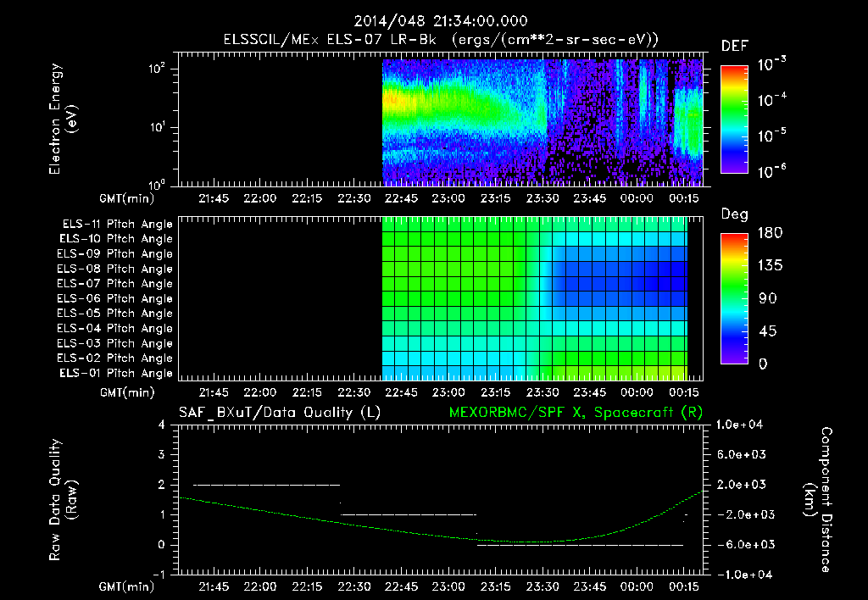Select the ELS-06 Pitch Angle row label
Screen dimensions: 868x600
pyautogui.click(x=115, y=298)
